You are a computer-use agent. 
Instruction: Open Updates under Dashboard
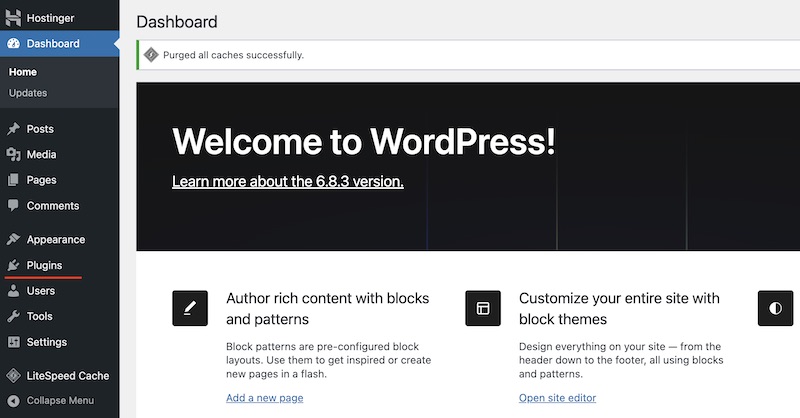pos(28,93)
